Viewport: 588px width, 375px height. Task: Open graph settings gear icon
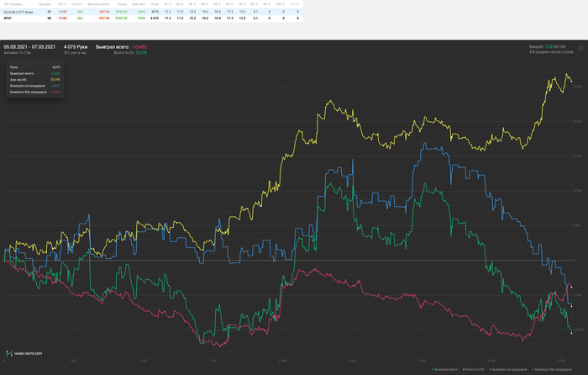pos(581,48)
